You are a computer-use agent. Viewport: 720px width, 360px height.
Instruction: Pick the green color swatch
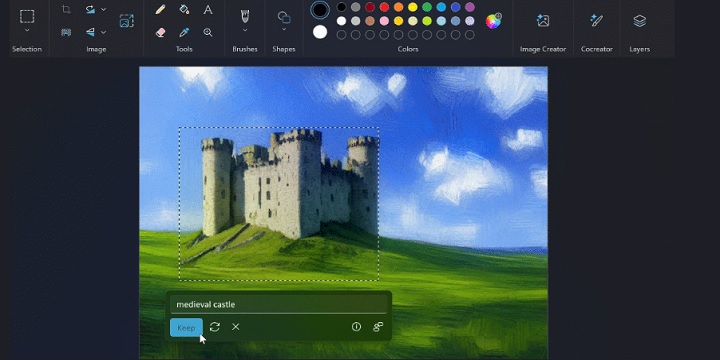pyautogui.click(x=427, y=7)
